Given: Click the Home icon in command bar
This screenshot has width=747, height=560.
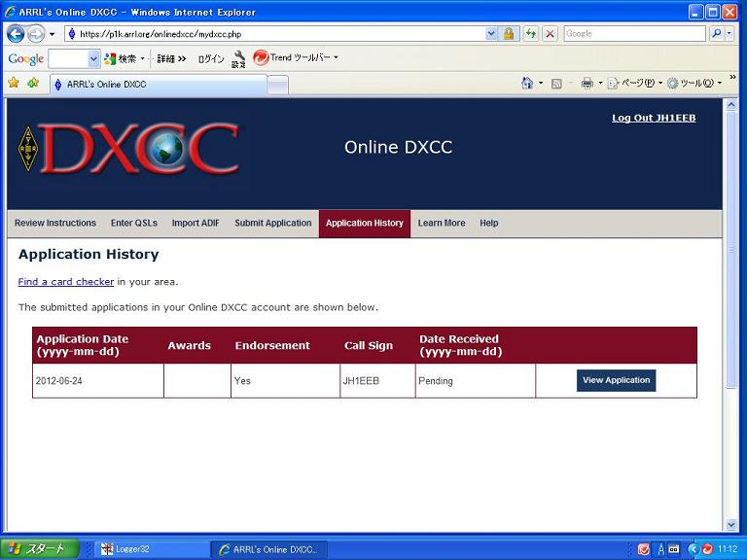Looking at the screenshot, I should tap(527, 83).
